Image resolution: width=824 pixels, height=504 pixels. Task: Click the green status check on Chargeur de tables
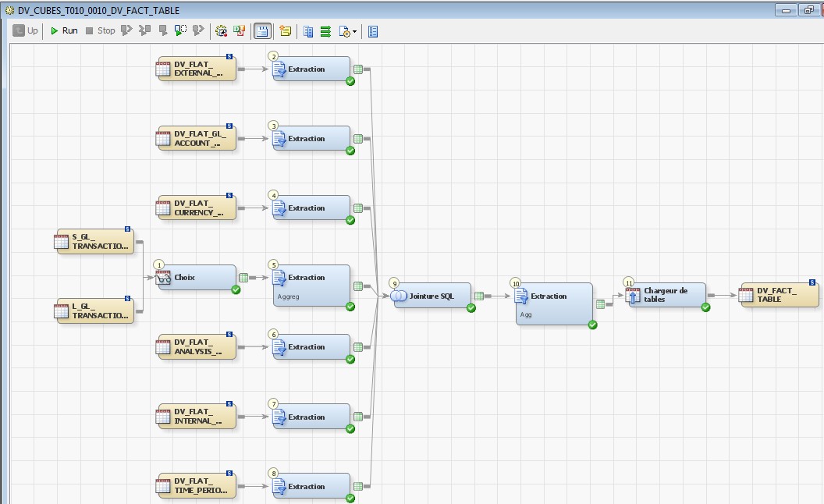[705, 307]
